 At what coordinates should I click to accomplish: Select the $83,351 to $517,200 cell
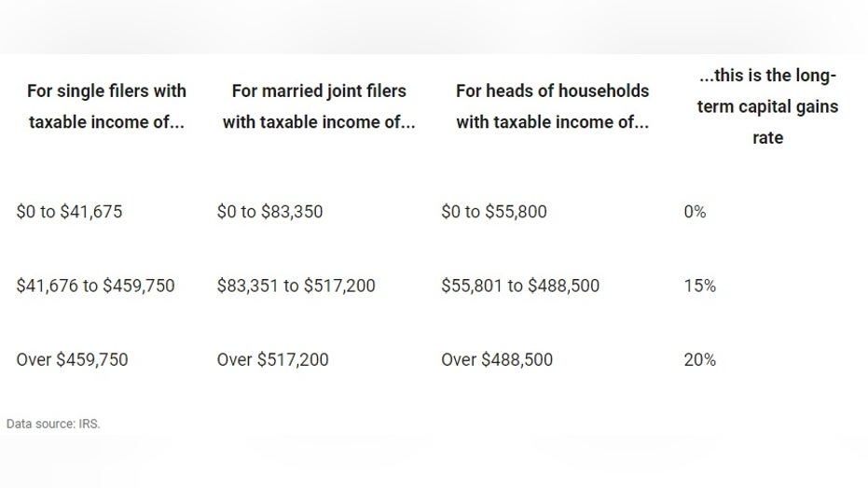[x=296, y=286]
